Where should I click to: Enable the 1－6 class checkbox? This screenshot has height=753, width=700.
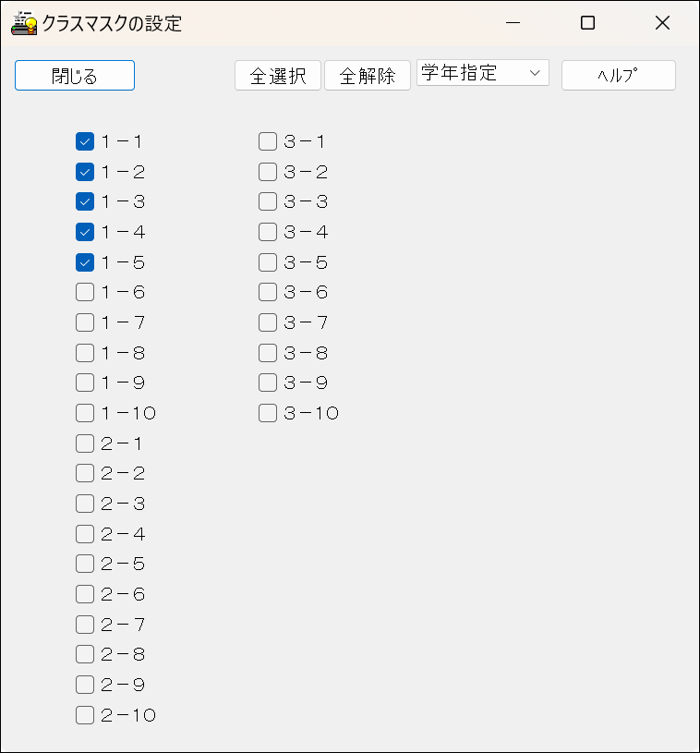click(85, 292)
